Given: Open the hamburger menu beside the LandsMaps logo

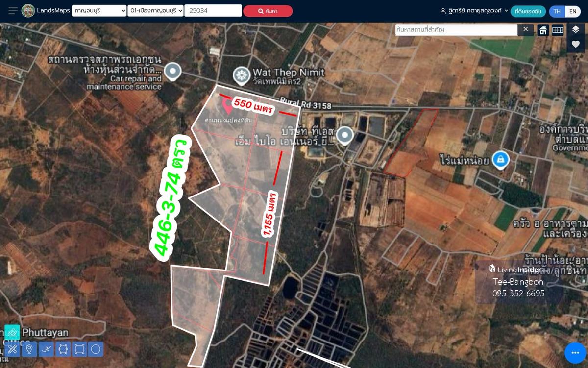Looking at the screenshot, I should point(13,11).
